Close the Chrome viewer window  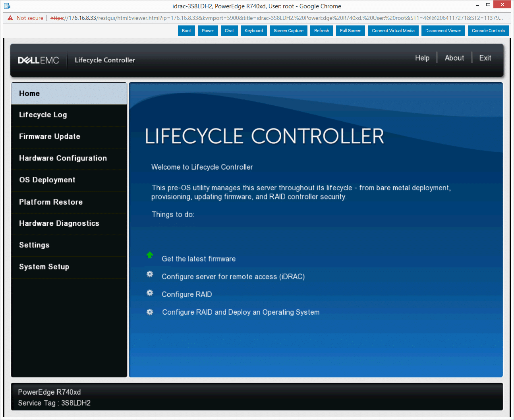pos(502,5)
